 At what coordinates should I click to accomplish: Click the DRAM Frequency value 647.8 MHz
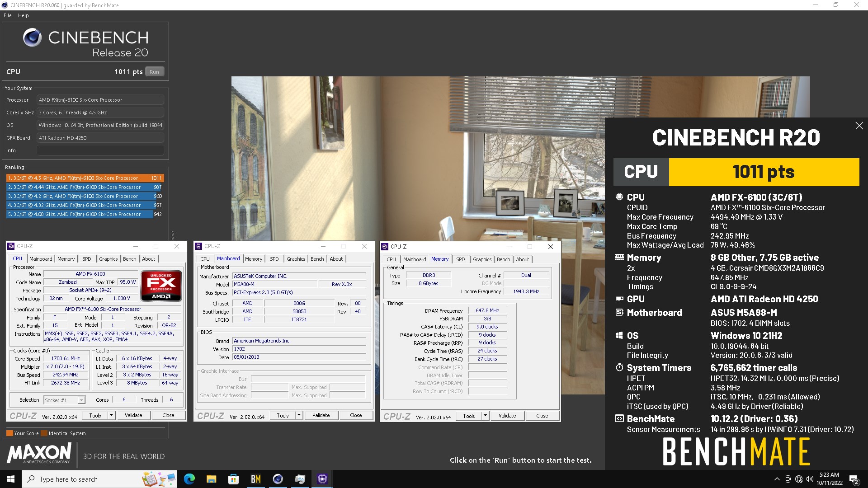(x=487, y=310)
